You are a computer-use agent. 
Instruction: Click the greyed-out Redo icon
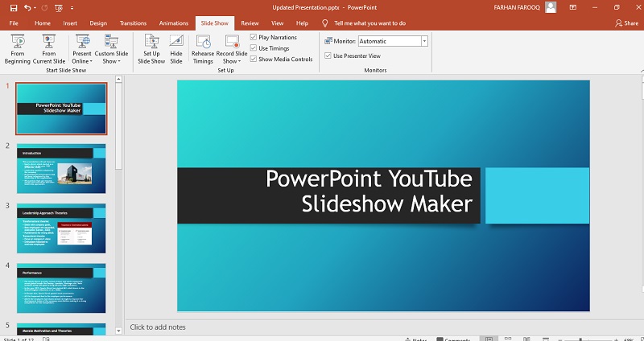click(45, 8)
